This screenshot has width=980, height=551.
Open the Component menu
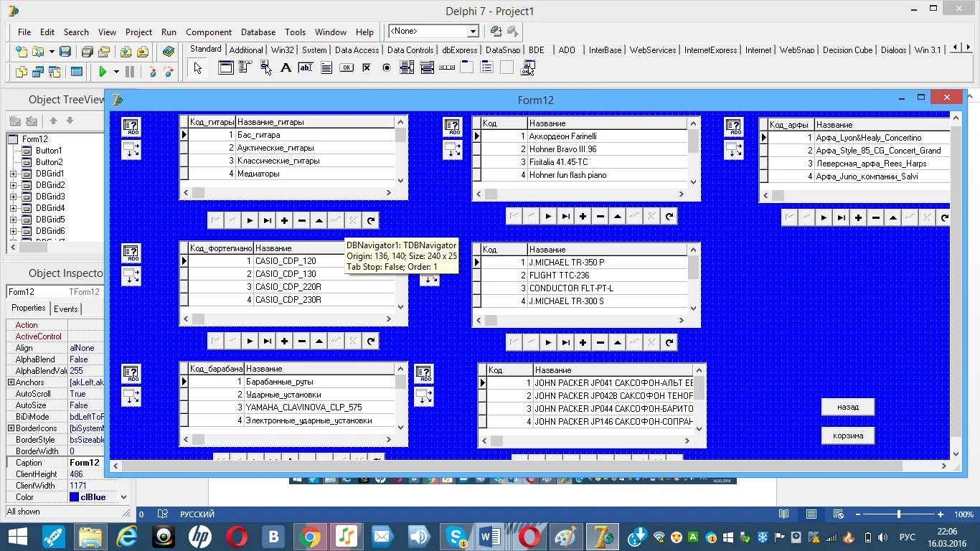click(x=209, y=32)
